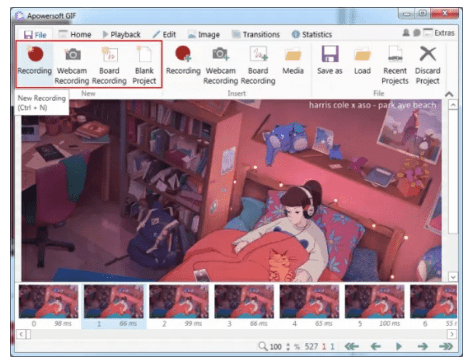Collapse the ribbon with the chevron
This screenshot has height=364, width=466.
tap(449, 94)
